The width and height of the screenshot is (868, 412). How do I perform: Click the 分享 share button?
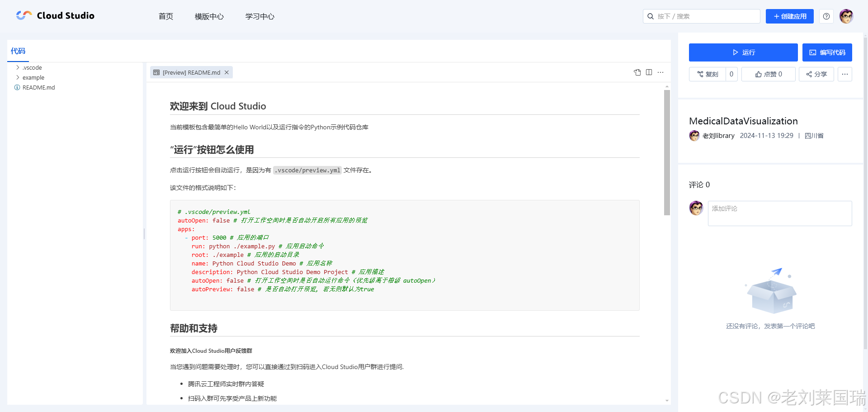click(x=816, y=74)
